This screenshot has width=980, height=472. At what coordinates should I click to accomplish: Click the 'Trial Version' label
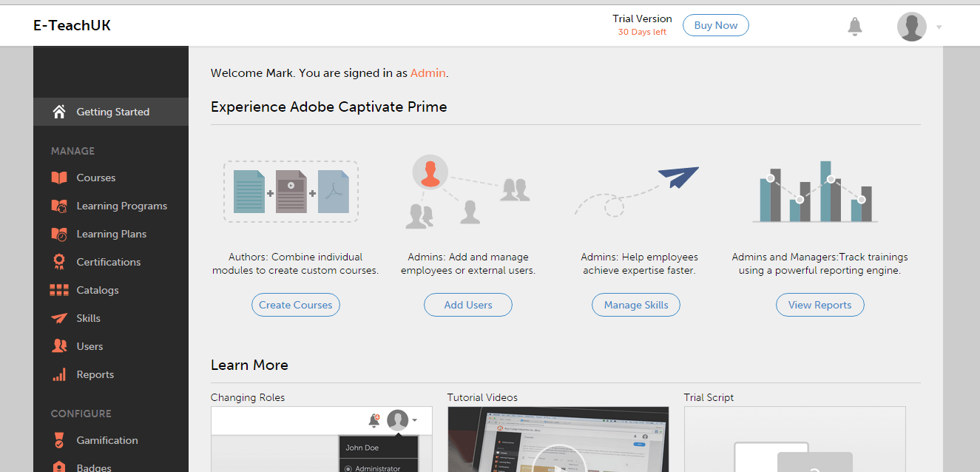coord(642,18)
